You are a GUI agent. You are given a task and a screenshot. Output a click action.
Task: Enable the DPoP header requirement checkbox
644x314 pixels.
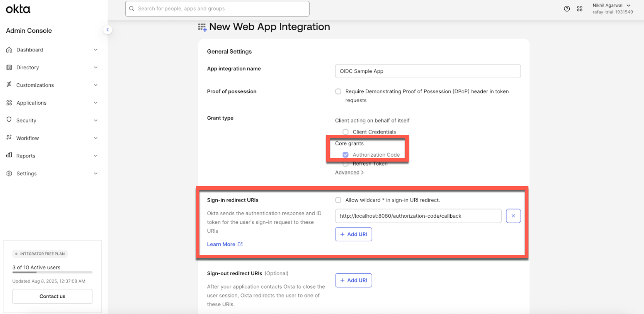pos(338,91)
